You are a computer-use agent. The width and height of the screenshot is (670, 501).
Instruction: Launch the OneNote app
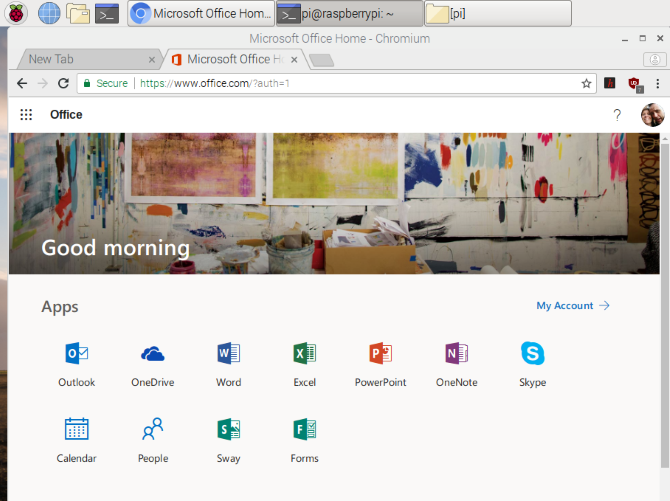click(x=456, y=354)
